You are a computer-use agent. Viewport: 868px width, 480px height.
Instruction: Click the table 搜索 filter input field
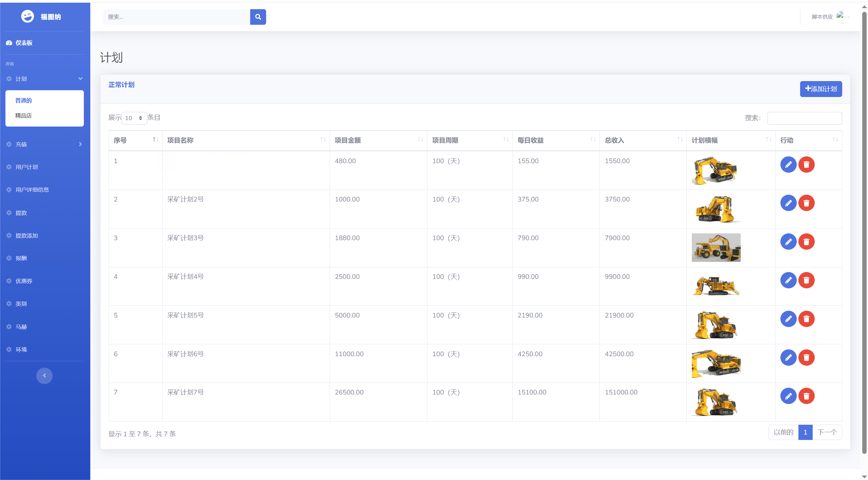click(x=804, y=118)
